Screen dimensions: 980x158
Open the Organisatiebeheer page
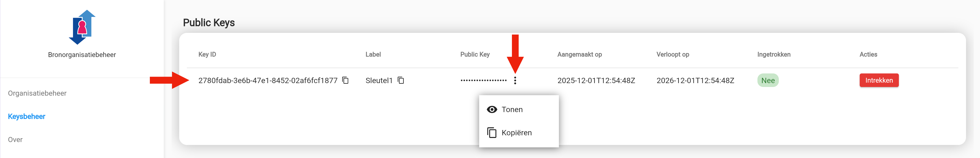tap(38, 93)
